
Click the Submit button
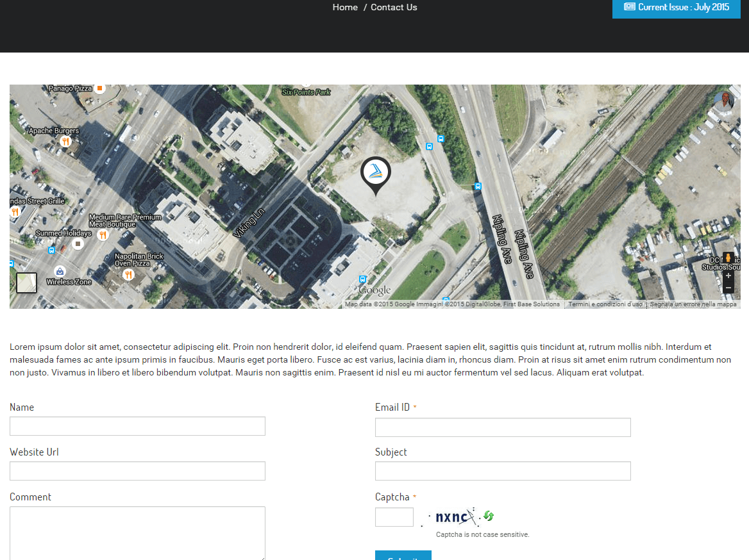[x=403, y=556]
